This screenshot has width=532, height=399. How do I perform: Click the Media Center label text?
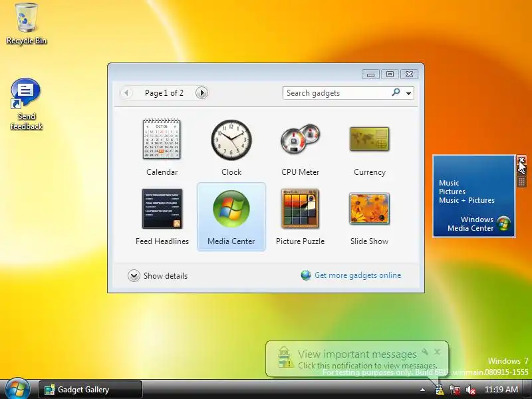(231, 241)
